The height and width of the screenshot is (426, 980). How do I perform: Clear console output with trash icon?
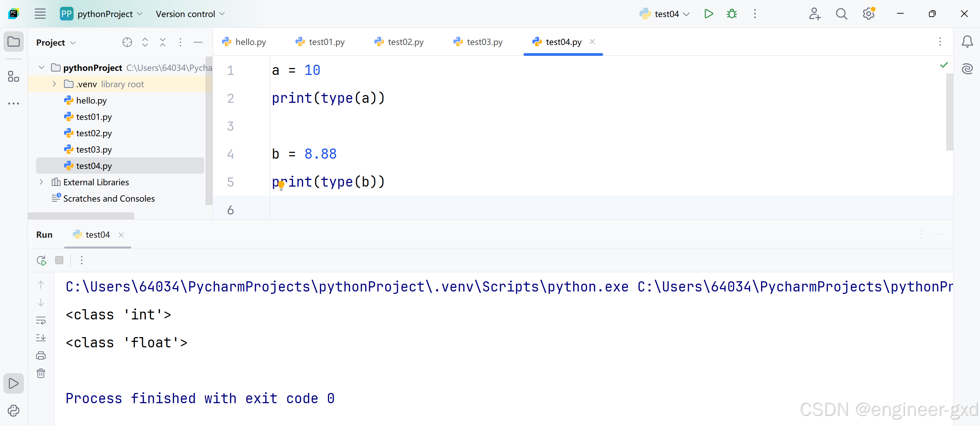pos(41,374)
